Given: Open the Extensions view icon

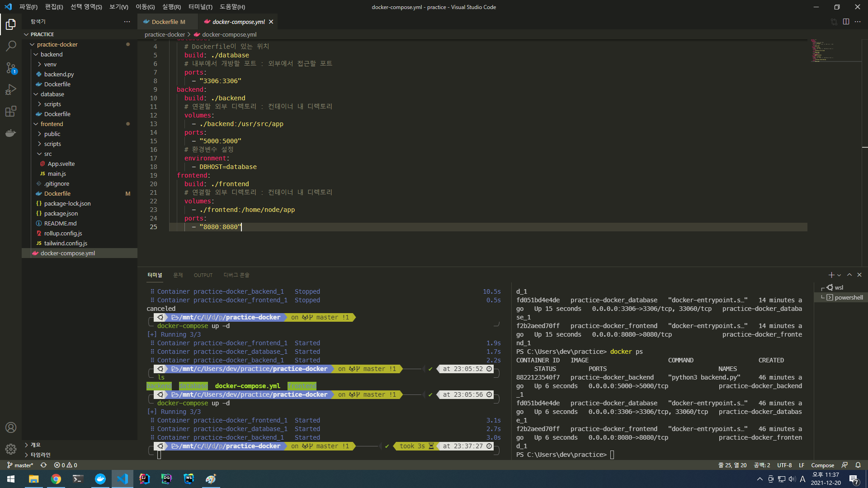Looking at the screenshot, I should click(11, 111).
